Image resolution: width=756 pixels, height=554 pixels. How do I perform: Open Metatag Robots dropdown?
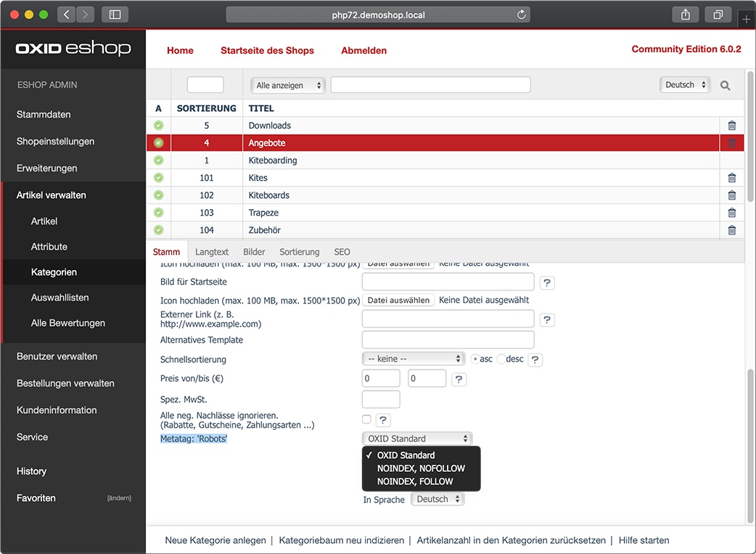pos(417,438)
